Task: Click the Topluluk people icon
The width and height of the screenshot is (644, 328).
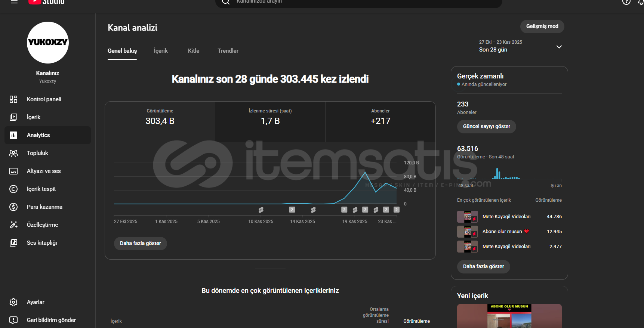Action: [13, 153]
